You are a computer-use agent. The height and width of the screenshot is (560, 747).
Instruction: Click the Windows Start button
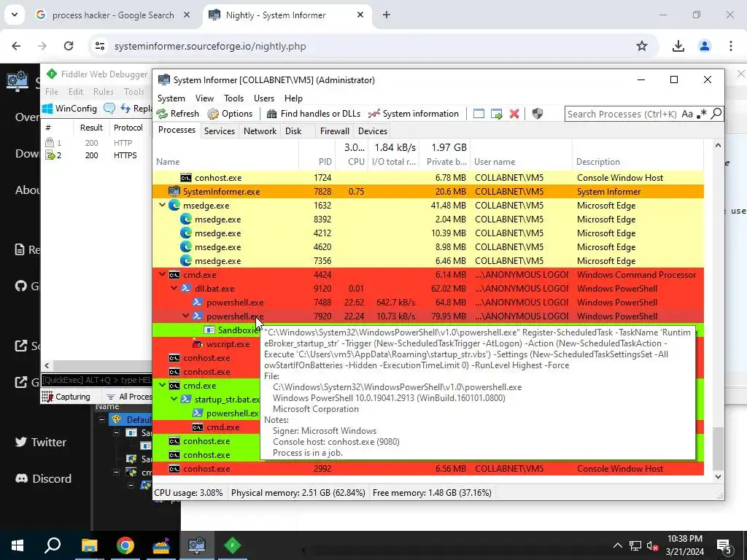point(18,545)
